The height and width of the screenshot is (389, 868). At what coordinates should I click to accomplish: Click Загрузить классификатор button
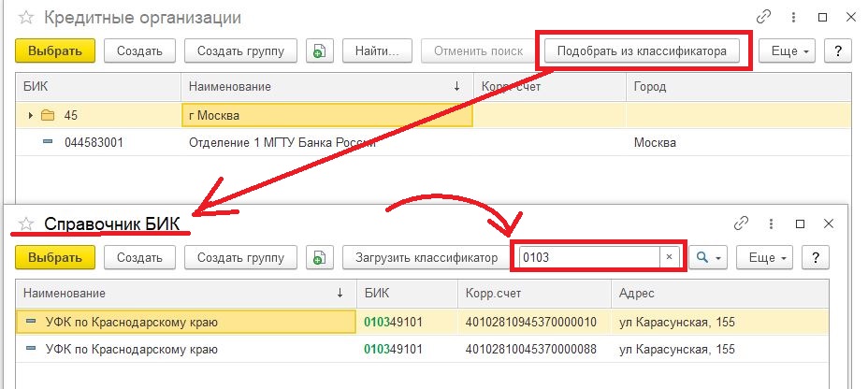pyautogui.click(x=427, y=258)
